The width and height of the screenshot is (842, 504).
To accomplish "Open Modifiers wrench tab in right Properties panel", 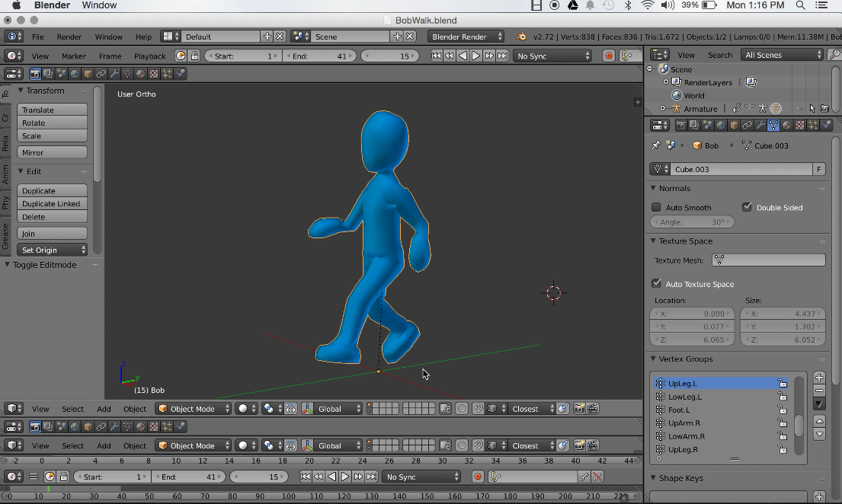I will (760, 126).
